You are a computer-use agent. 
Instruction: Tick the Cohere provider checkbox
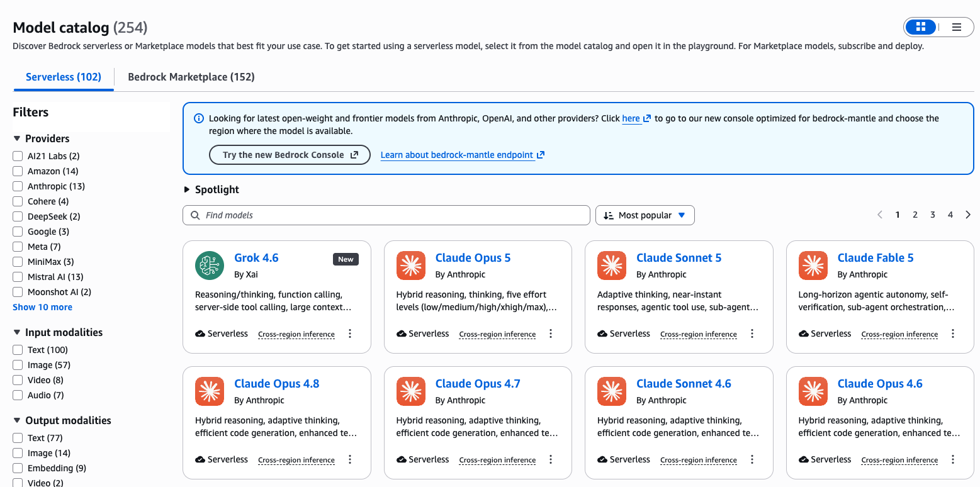(x=18, y=201)
